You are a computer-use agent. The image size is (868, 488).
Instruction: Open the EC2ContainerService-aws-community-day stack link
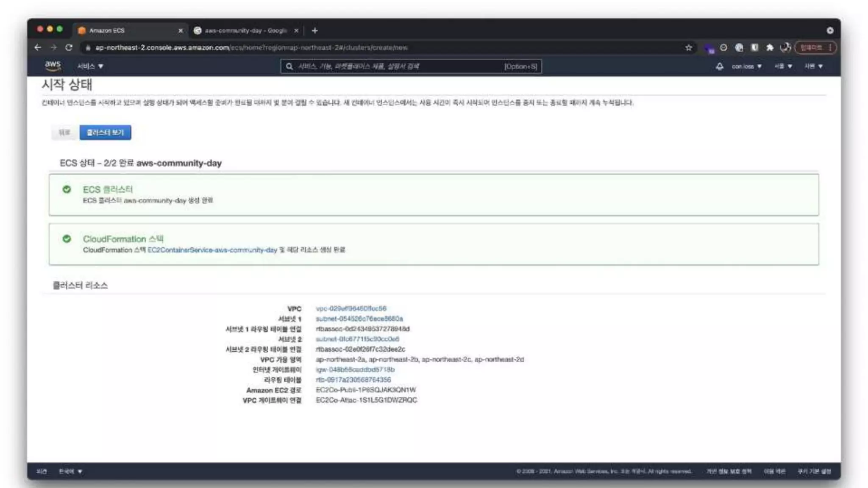212,250
